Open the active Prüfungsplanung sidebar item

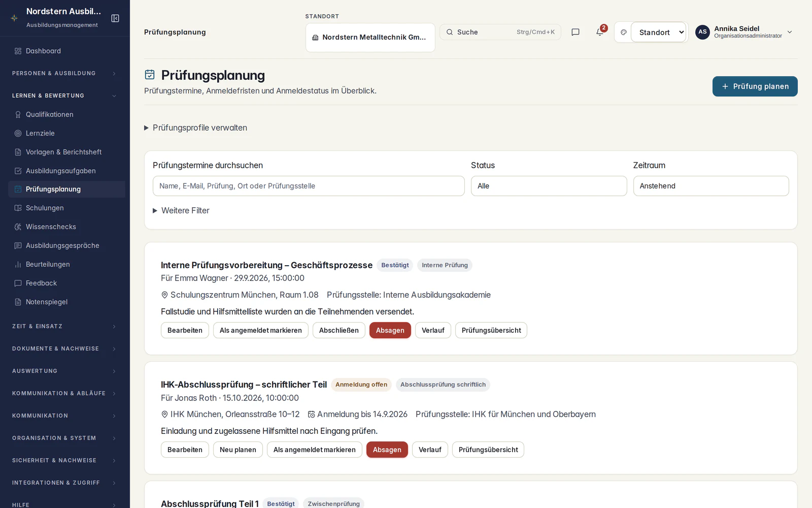pos(67,189)
